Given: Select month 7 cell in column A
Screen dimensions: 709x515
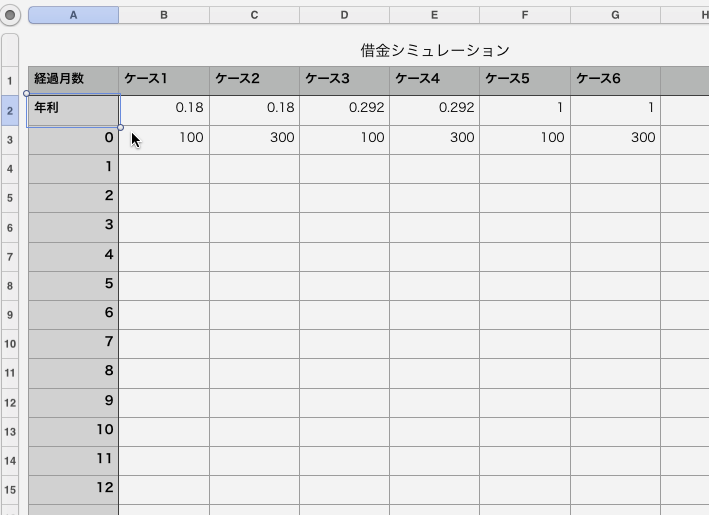Looking at the screenshot, I should click(73, 344).
